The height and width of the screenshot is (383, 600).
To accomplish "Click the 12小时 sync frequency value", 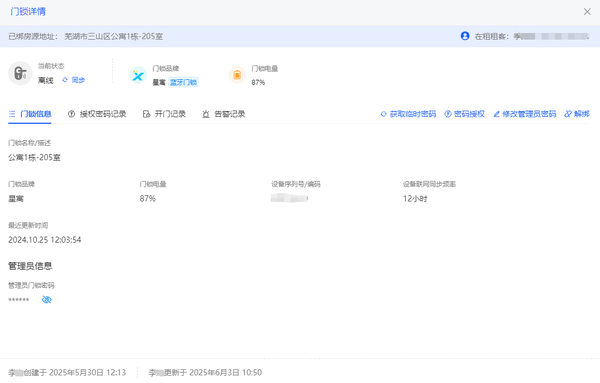I will [415, 199].
